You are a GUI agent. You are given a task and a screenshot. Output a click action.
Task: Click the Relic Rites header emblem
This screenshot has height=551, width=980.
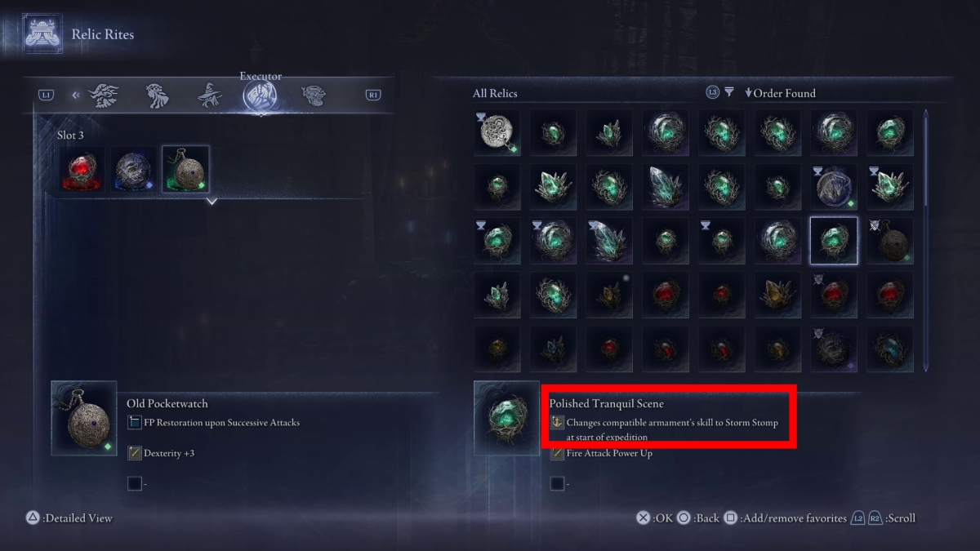pyautogui.click(x=41, y=34)
